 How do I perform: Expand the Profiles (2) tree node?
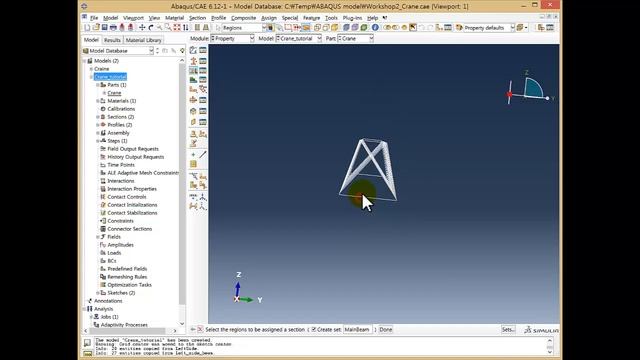pos(98,125)
